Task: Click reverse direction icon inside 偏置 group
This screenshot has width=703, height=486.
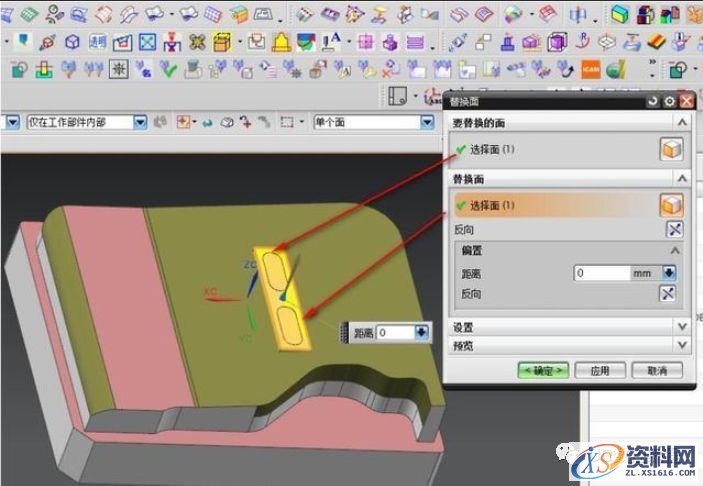Action: pos(669,293)
